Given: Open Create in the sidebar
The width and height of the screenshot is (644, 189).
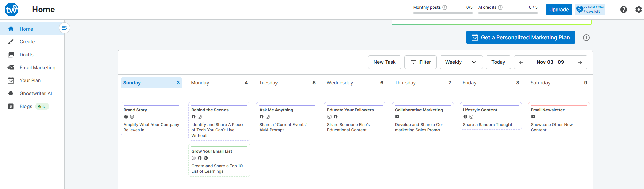Looking at the screenshot, I should [x=32, y=42].
